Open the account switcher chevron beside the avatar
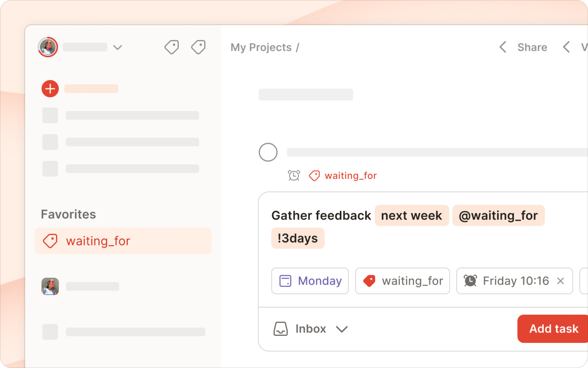 (x=117, y=47)
